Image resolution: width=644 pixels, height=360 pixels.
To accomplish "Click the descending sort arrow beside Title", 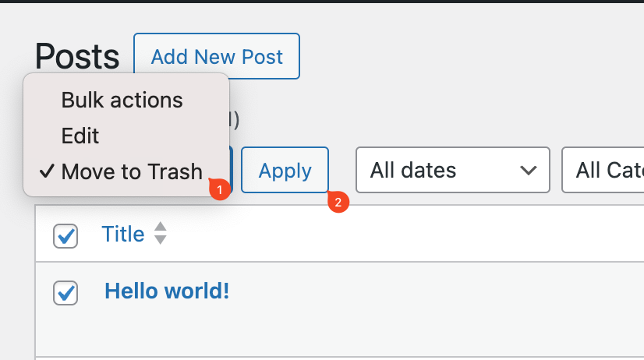I will tap(160, 240).
